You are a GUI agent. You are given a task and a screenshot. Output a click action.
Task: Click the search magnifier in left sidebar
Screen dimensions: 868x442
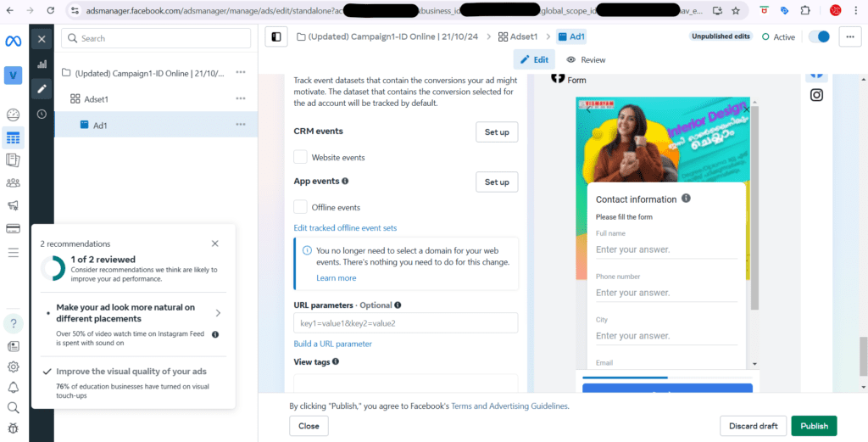click(14, 408)
